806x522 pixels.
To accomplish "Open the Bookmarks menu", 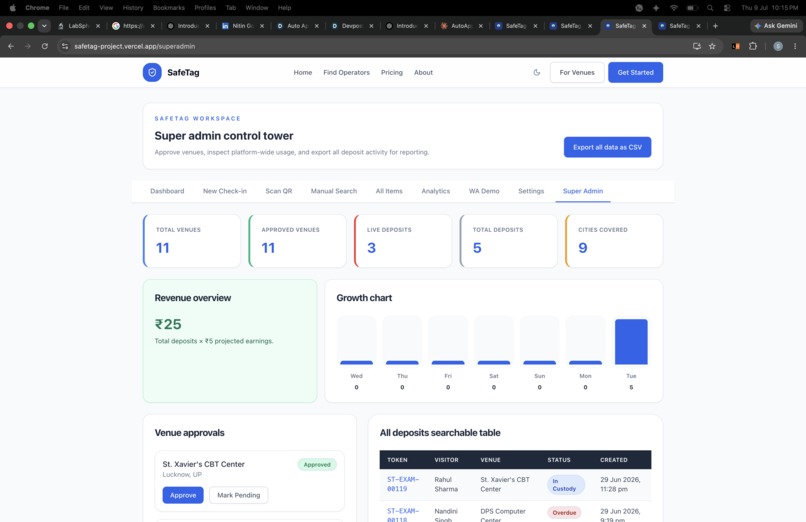I will [169, 8].
